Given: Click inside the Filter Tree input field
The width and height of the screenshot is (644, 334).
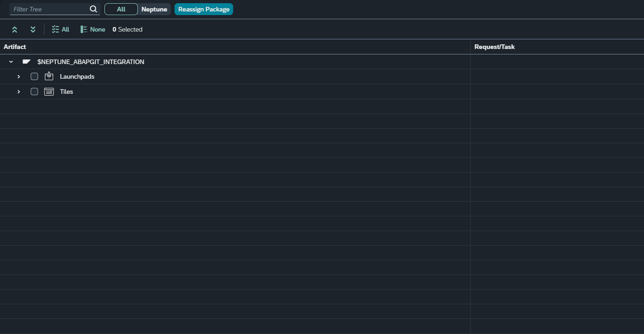Looking at the screenshot, I should click(50, 9).
